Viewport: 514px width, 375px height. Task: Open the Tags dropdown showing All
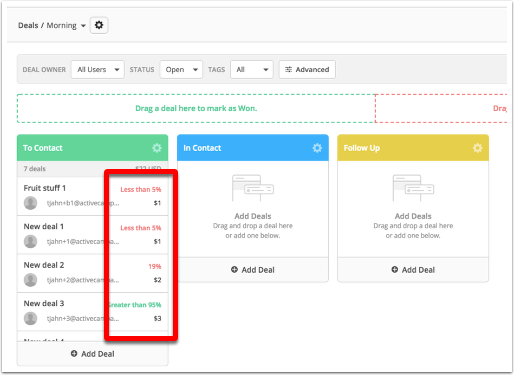coord(252,69)
